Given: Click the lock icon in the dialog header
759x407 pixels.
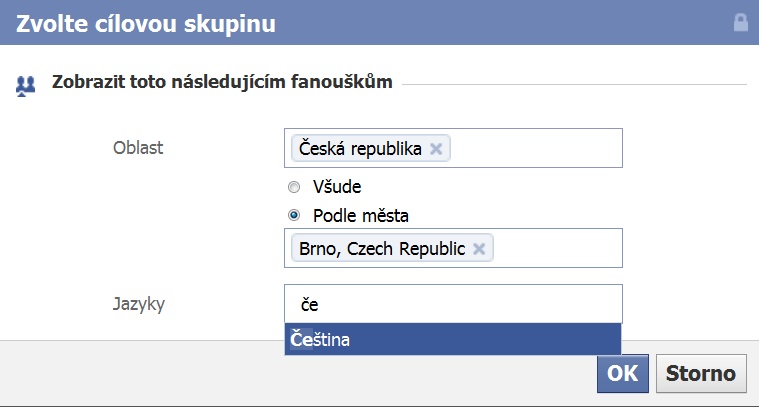Looking at the screenshot, I should coord(741,23).
